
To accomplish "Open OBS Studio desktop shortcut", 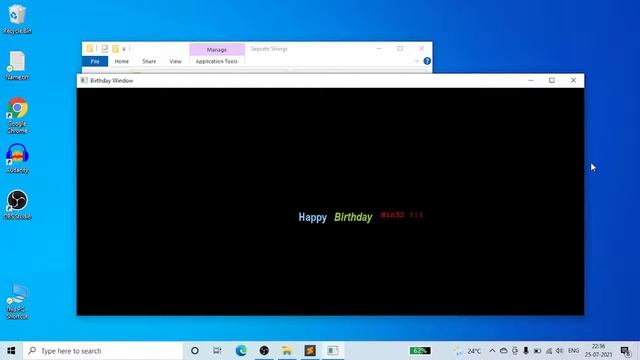I will [x=17, y=205].
